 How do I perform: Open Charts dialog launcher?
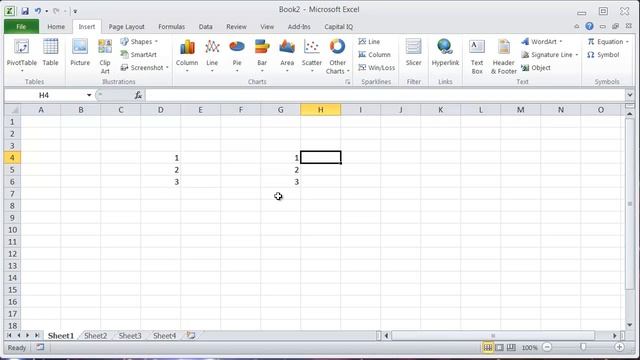coord(347,82)
